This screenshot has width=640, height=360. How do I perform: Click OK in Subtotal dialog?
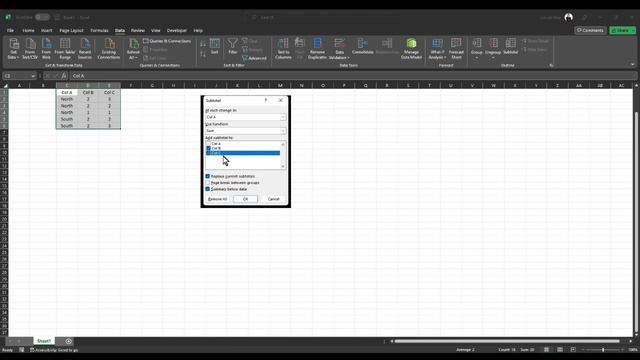coord(245,199)
